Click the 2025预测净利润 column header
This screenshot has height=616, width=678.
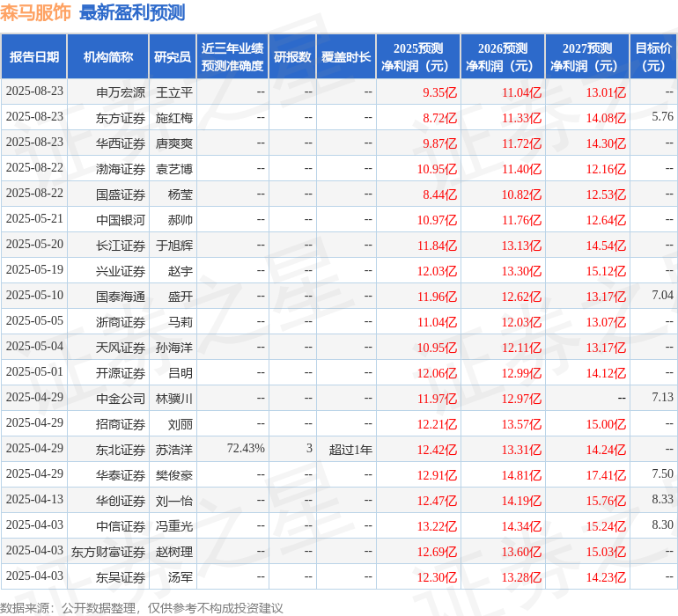point(418,57)
